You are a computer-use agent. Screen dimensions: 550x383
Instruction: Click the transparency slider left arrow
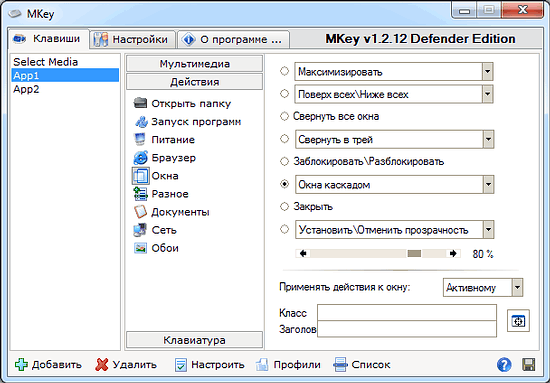303,254
